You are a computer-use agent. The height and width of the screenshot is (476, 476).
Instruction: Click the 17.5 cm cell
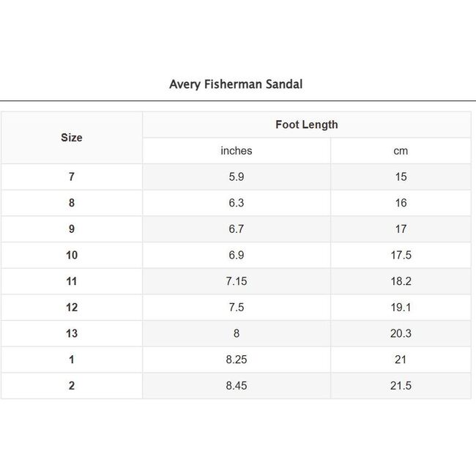[401, 256]
